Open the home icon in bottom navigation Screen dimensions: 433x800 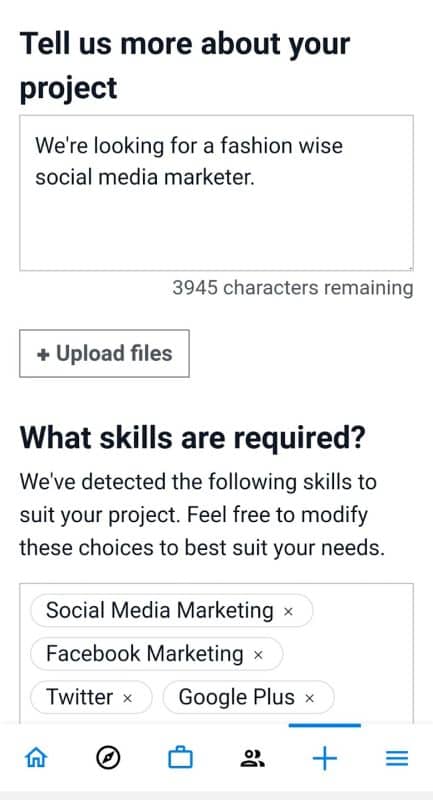[36, 758]
